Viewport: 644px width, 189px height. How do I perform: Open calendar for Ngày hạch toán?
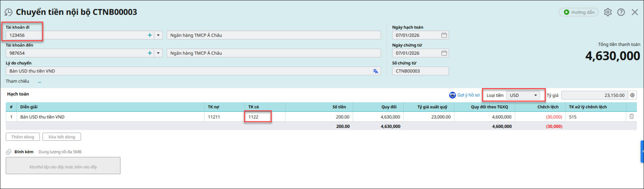click(x=444, y=35)
